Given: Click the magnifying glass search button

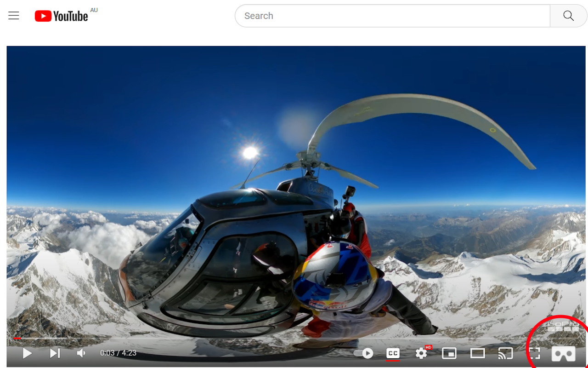Looking at the screenshot, I should pyautogui.click(x=568, y=16).
